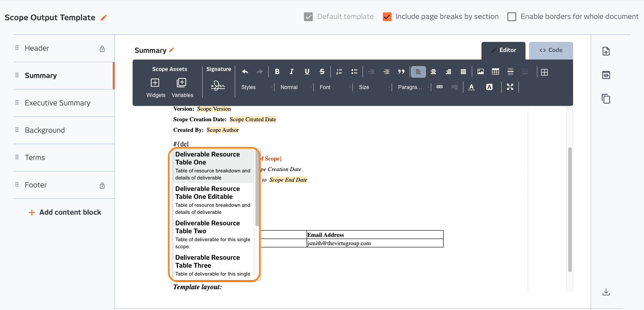Open the Size dropdown
Screen dimensions: 644x310
click(x=375, y=87)
